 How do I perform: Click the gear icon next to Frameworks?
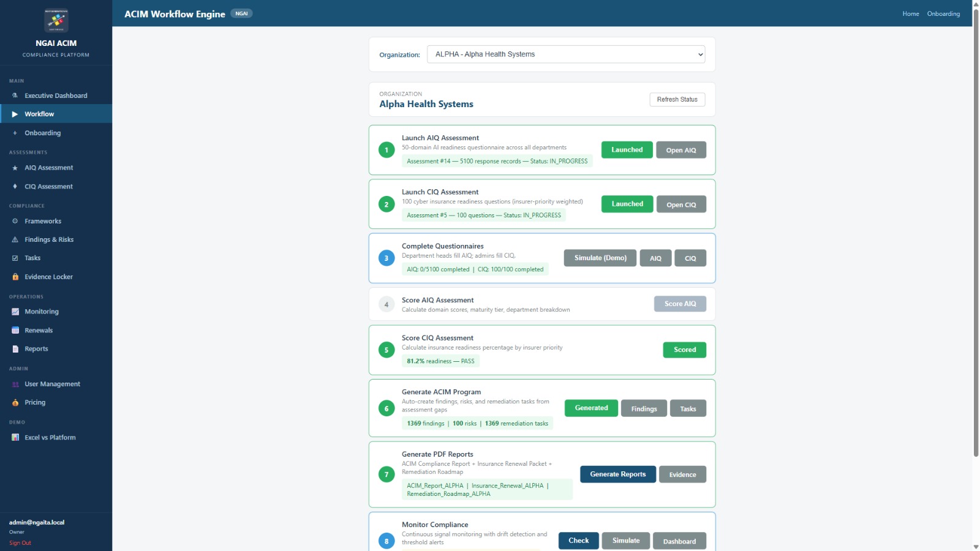coord(15,221)
